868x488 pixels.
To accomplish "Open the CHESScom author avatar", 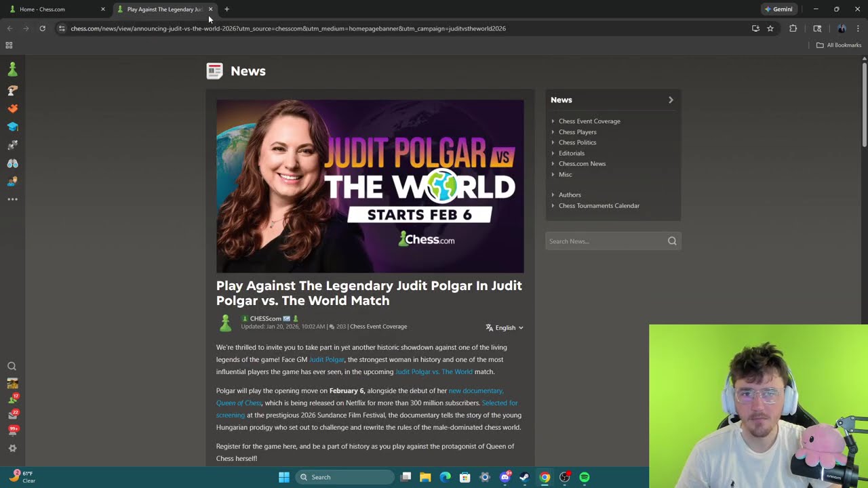I will coord(226,323).
